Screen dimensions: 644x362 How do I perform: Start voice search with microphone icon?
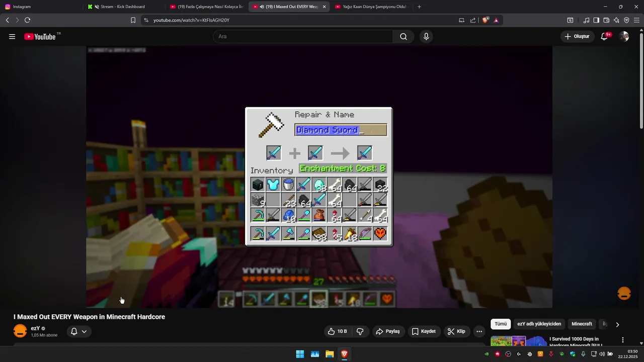426,37
